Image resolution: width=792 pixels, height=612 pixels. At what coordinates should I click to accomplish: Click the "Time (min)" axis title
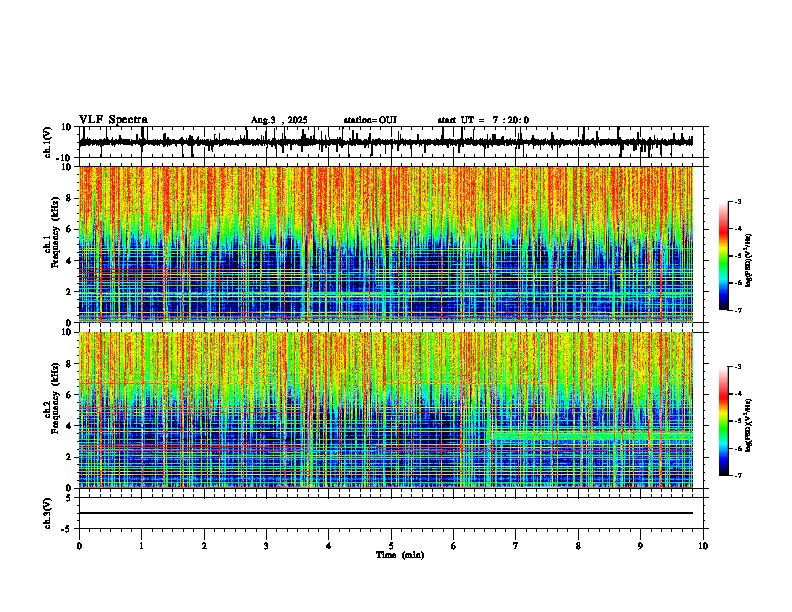click(400, 555)
